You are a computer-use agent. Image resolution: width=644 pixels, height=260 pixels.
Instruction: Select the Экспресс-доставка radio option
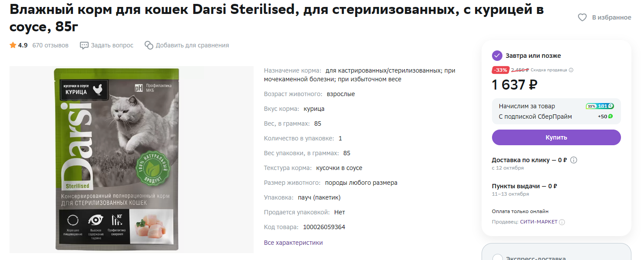tap(498, 257)
